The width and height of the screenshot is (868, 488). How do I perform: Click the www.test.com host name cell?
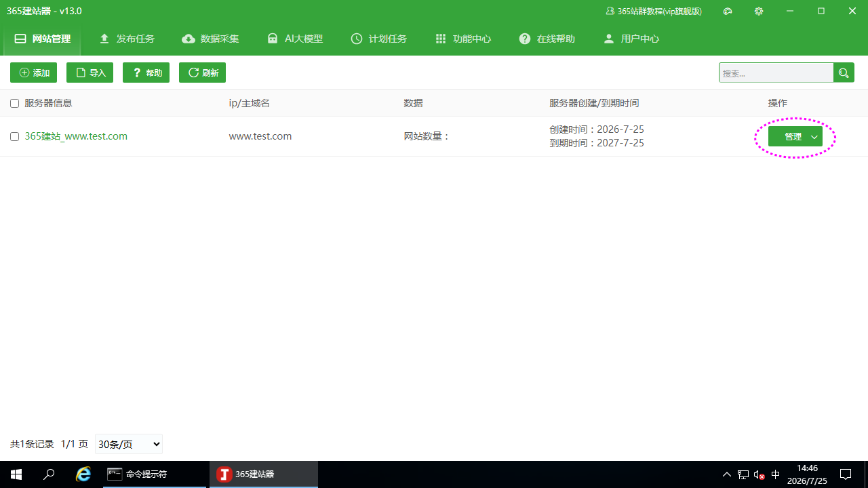pyautogui.click(x=260, y=136)
